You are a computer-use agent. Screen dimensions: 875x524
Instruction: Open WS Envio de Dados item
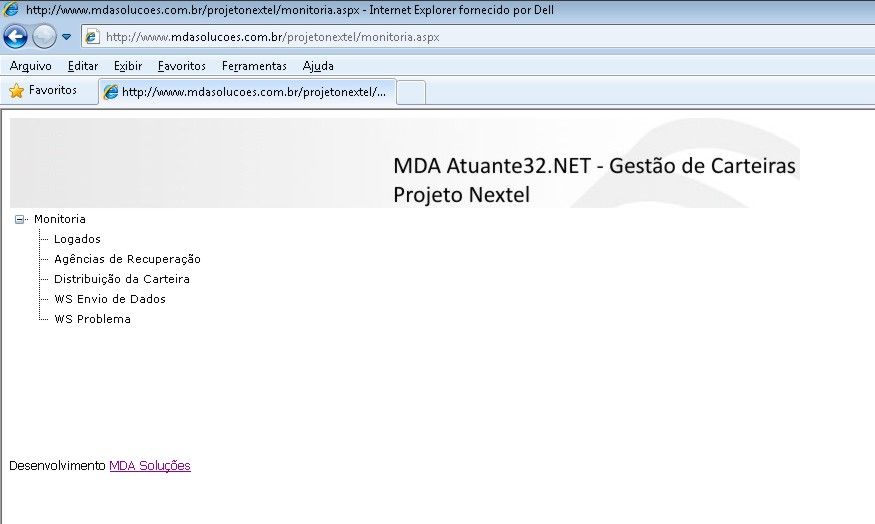[x=110, y=299]
